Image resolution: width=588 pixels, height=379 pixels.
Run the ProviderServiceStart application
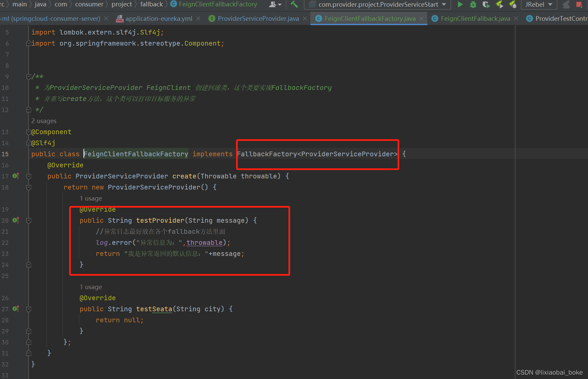coord(460,5)
